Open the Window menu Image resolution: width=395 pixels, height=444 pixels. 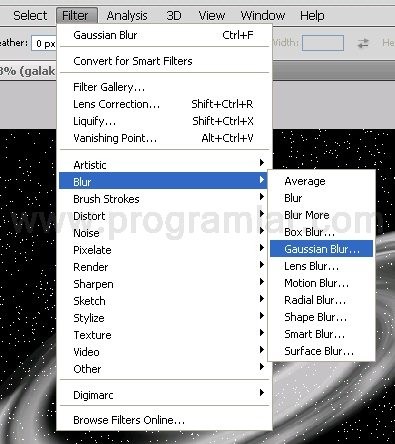(263, 16)
